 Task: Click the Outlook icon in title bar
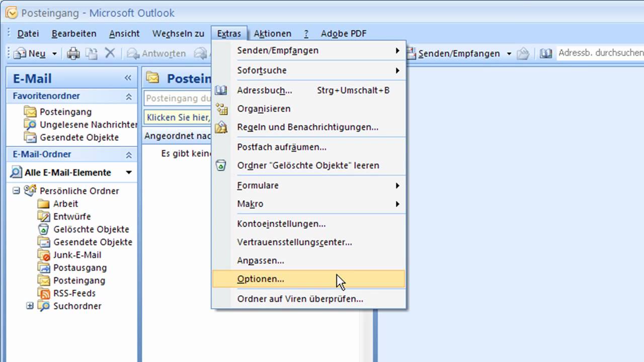pos(11,13)
